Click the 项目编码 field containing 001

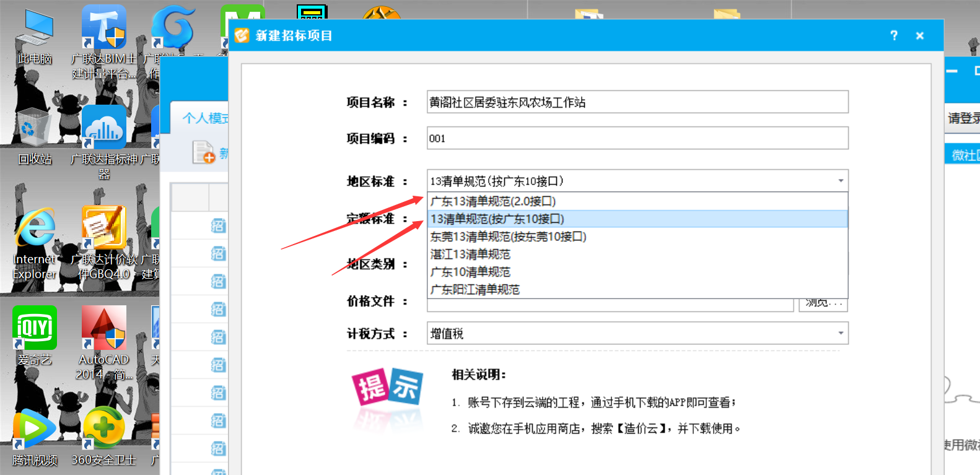[637, 138]
